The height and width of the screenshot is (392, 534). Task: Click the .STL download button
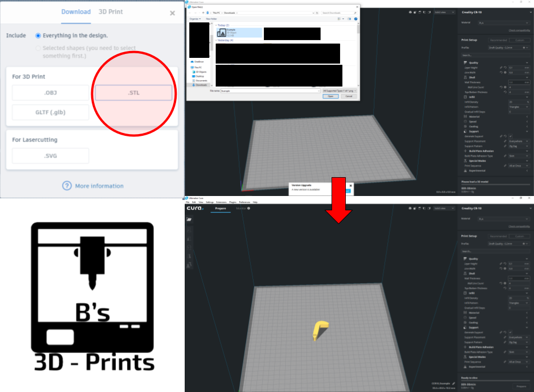133,93
